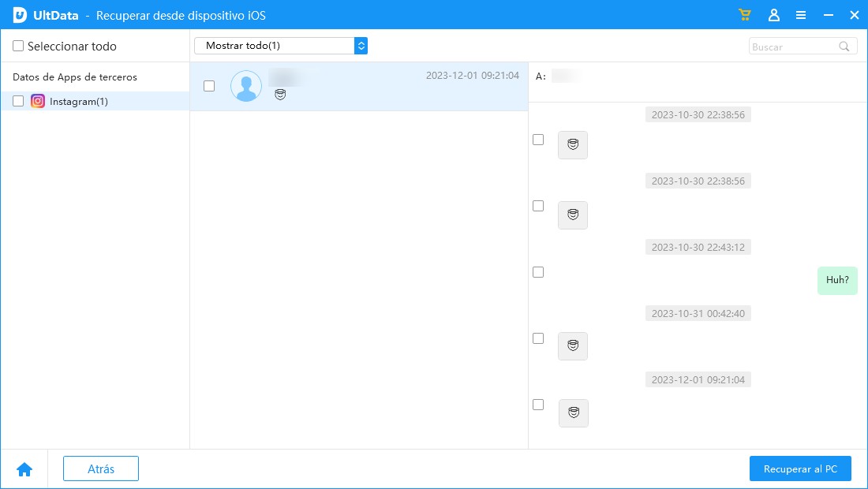Open the shopping cart icon

[x=745, y=15]
